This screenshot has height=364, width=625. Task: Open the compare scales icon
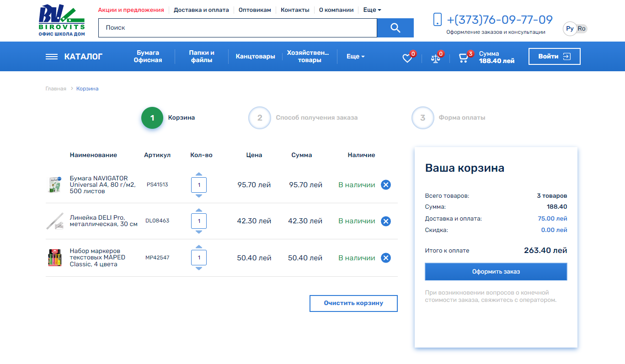point(436,58)
